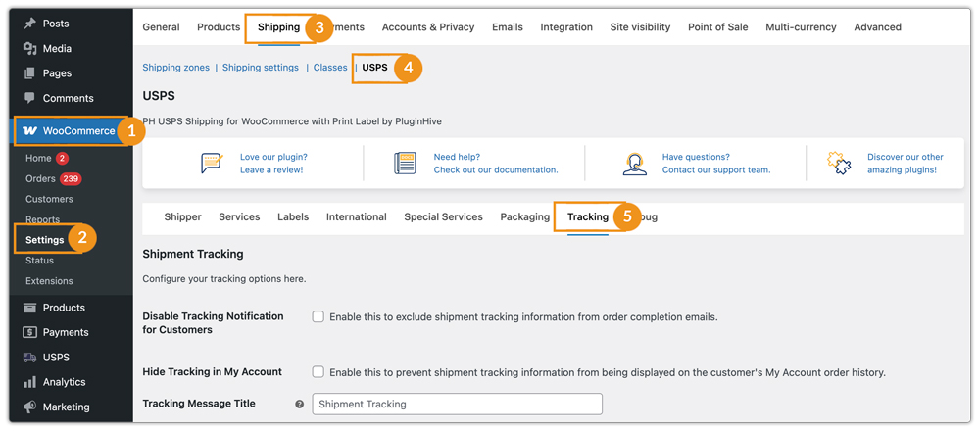Click the documentation book icon
980x431 pixels.
click(405, 163)
